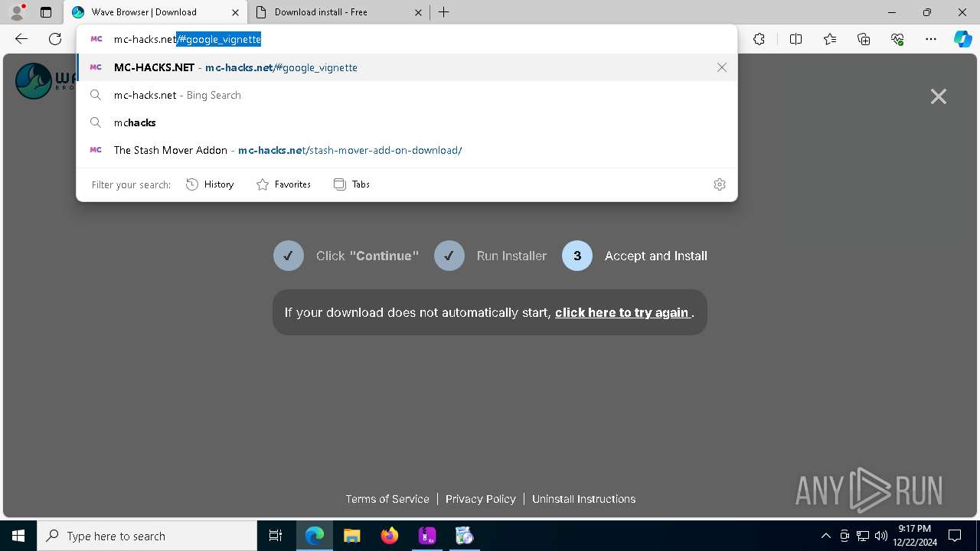Switch to the Wave Browser | Download tab

point(155,12)
